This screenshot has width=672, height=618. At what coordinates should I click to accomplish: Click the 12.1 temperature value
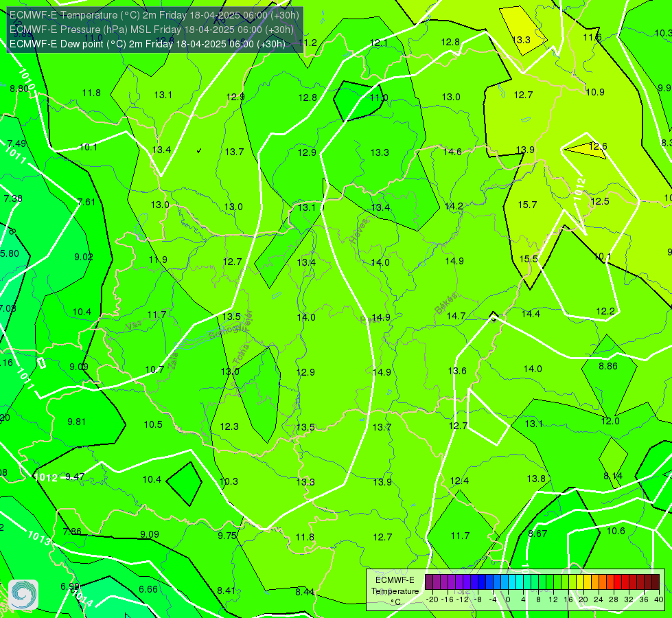pos(378,43)
